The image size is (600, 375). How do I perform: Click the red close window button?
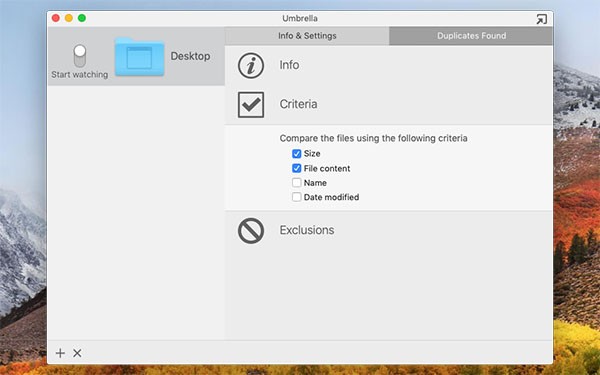coord(56,18)
